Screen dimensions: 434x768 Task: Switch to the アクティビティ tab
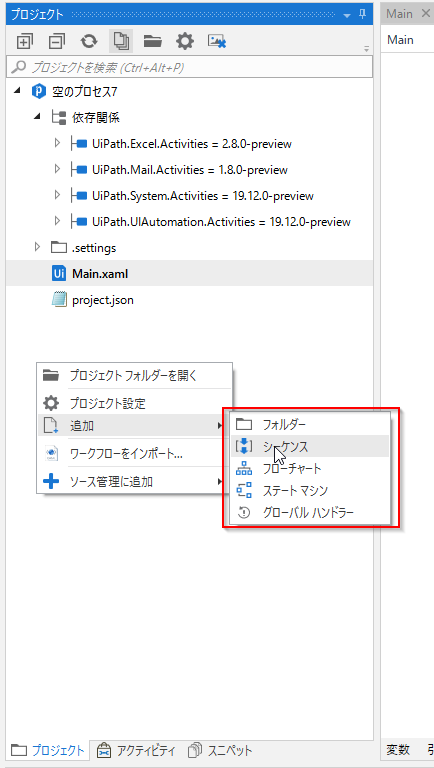pos(136,750)
